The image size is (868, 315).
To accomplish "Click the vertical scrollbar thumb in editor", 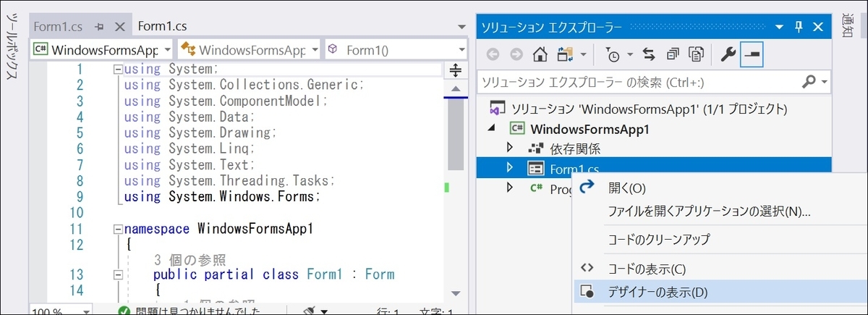I will (x=456, y=134).
